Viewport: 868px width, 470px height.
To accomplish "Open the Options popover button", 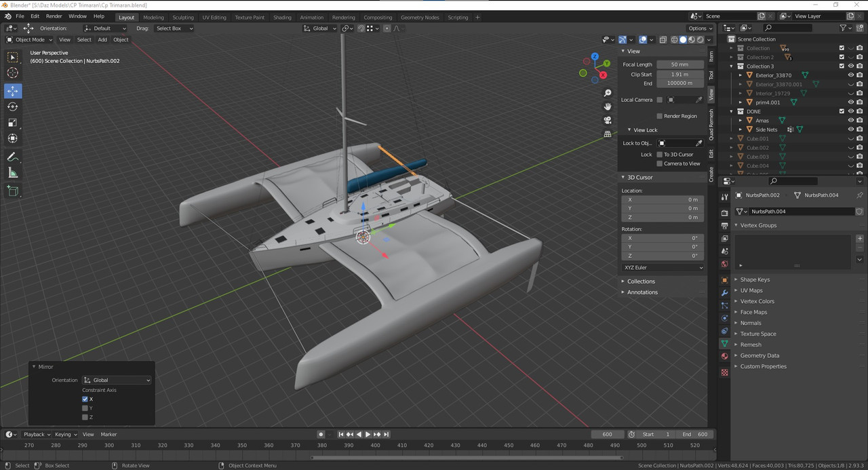I will (700, 28).
